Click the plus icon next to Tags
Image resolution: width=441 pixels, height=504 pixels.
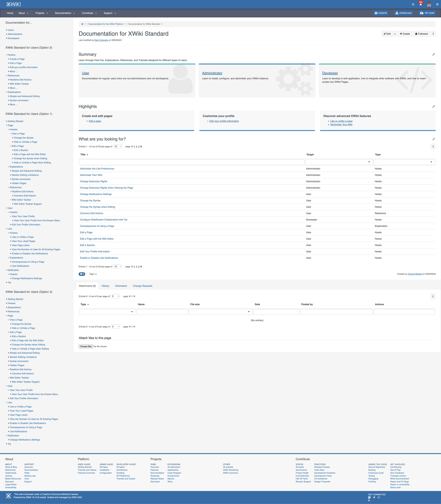tap(96, 274)
